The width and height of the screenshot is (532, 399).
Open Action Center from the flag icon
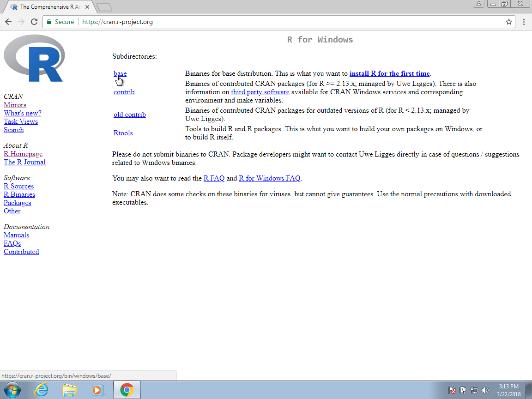(x=452, y=390)
